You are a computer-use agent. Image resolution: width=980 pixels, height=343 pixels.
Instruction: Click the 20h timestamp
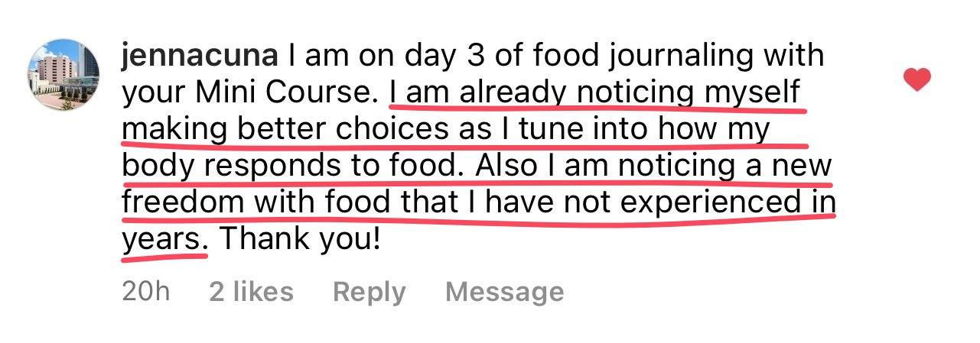145,291
